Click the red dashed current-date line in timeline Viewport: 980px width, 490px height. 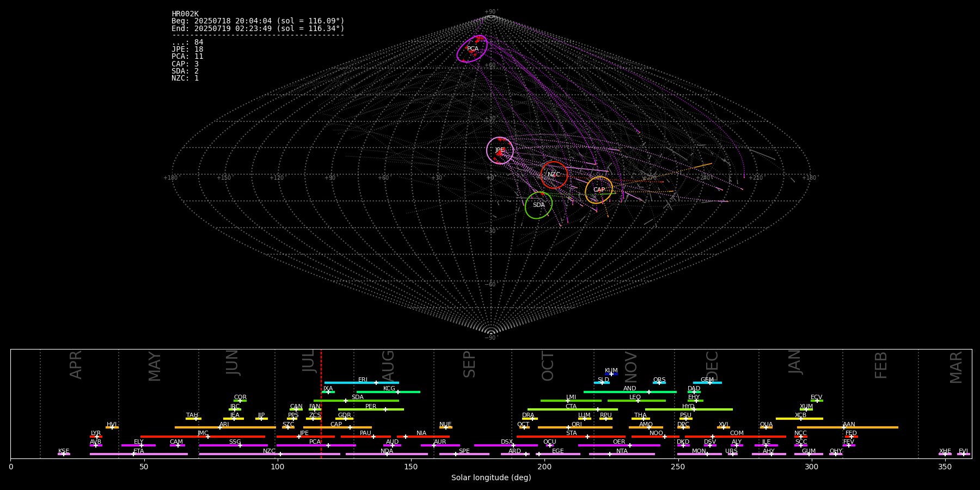point(321,403)
